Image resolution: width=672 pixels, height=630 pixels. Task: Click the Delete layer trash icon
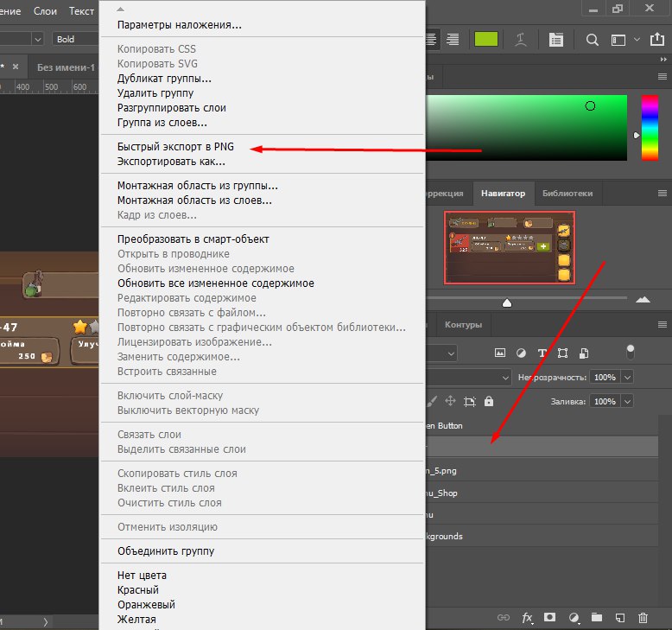643,618
